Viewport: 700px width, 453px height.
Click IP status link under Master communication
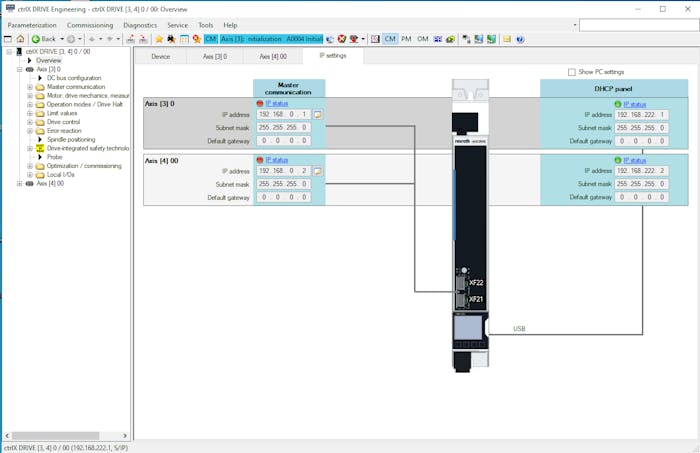point(277,103)
